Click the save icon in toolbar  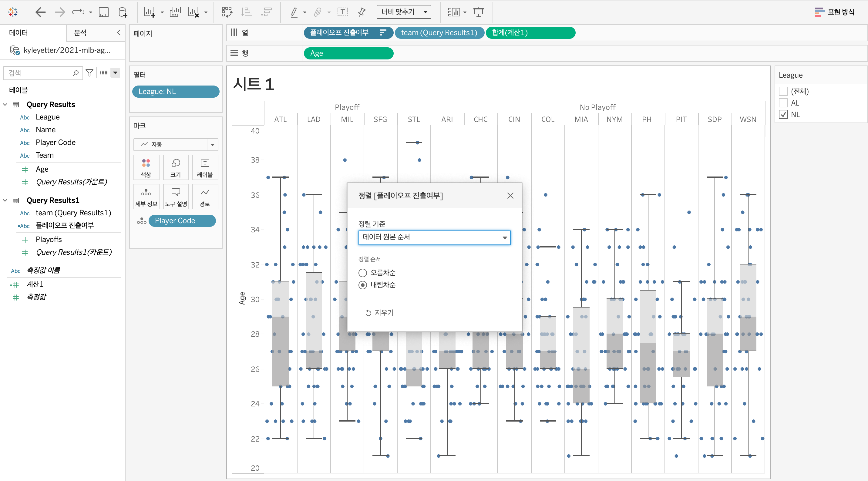[103, 12]
